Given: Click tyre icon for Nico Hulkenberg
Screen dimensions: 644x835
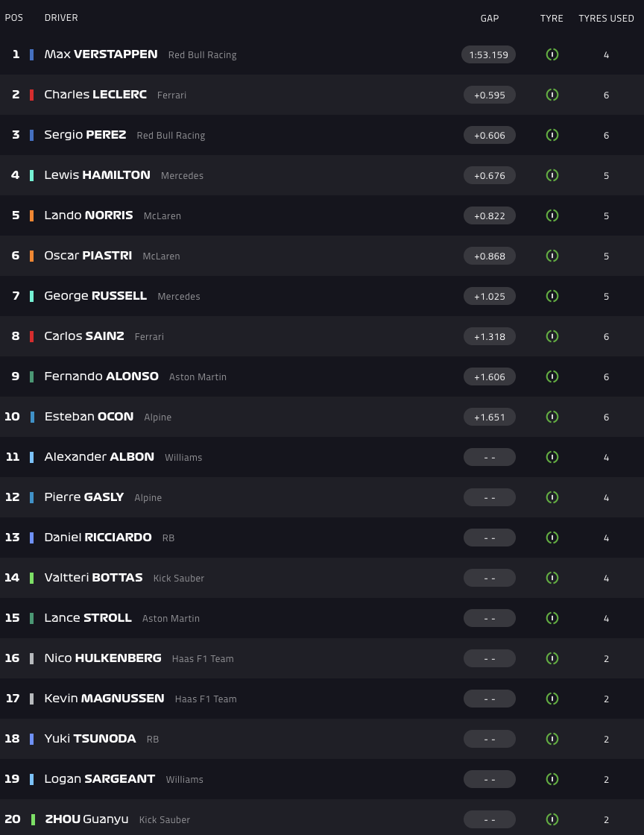Looking at the screenshot, I should click(x=552, y=658).
